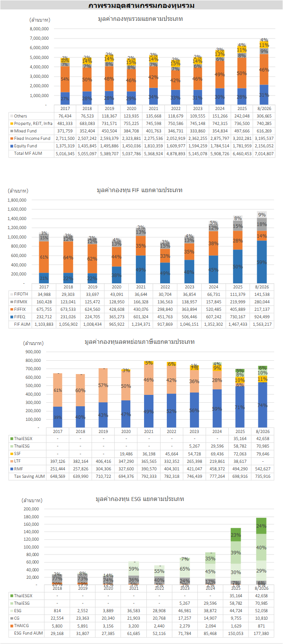
Task: Click cell value 19,486
Action: point(126,454)
